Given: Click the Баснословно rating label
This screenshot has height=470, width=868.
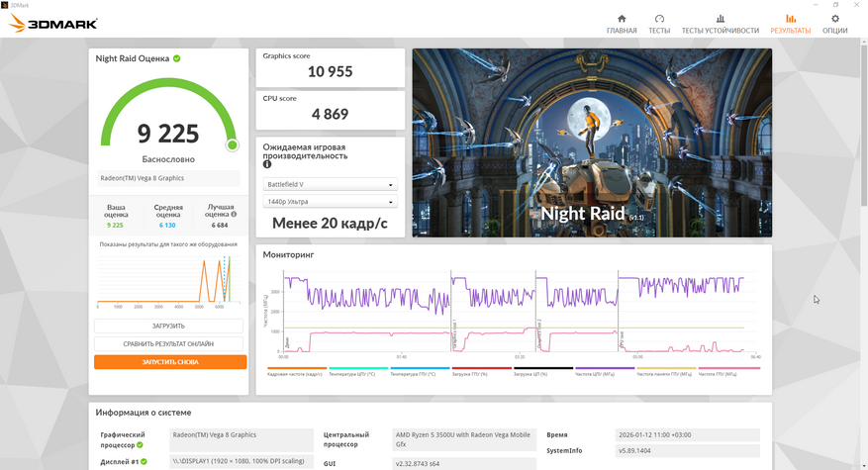Looking at the screenshot, I should click(x=168, y=159).
